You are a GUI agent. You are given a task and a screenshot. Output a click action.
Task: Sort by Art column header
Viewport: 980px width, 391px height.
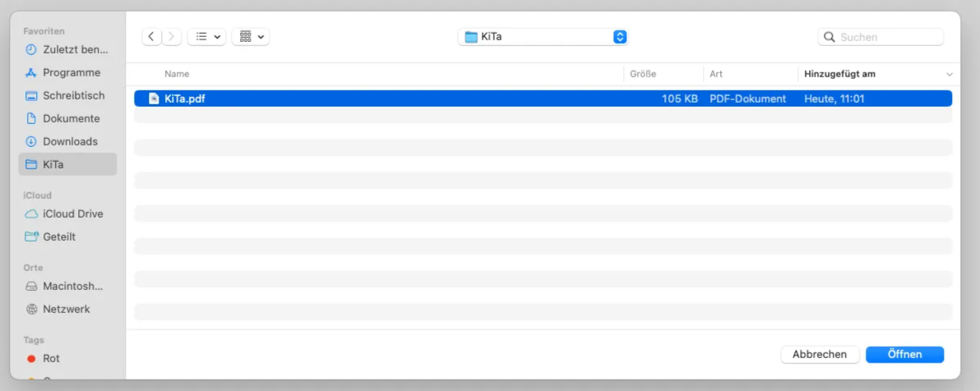(x=716, y=74)
